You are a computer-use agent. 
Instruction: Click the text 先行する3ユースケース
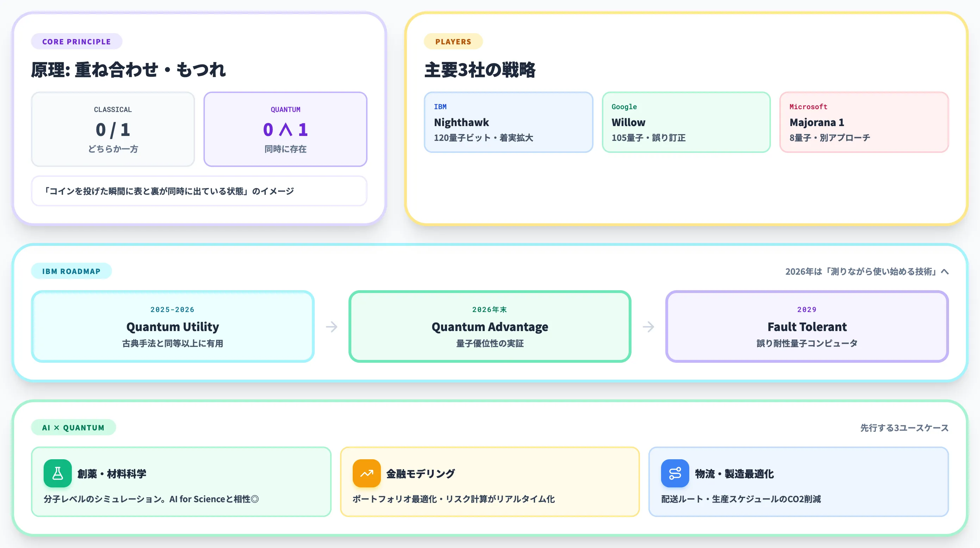(904, 428)
